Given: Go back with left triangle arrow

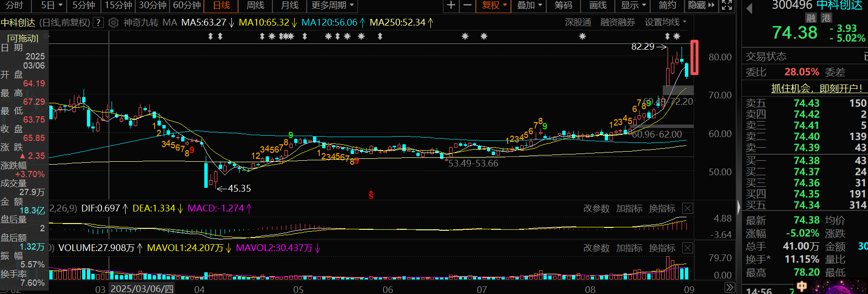Looking at the screenshot, I should tap(750, 9).
